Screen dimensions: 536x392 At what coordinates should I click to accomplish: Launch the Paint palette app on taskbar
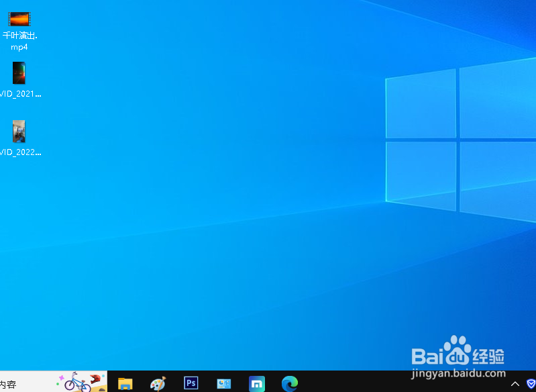tap(158, 383)
